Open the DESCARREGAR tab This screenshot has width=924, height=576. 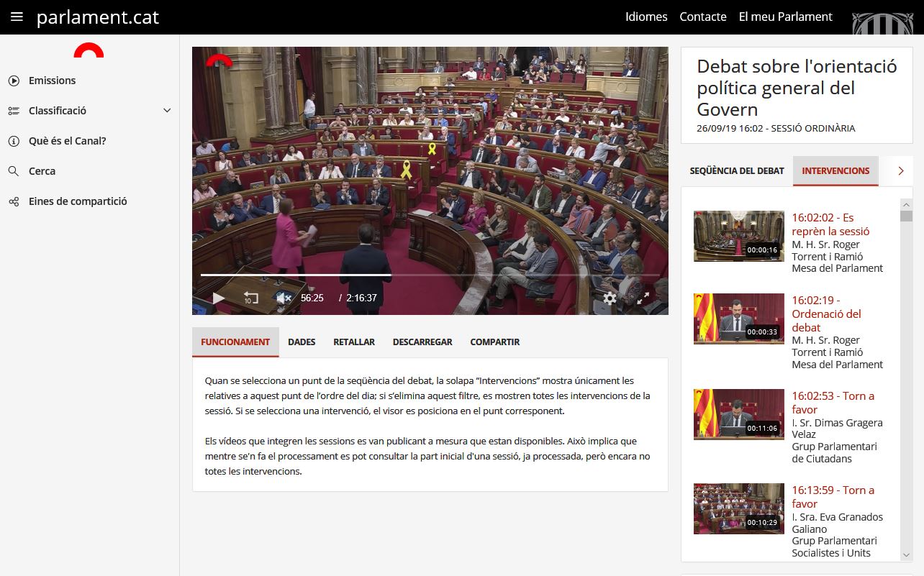422,342
